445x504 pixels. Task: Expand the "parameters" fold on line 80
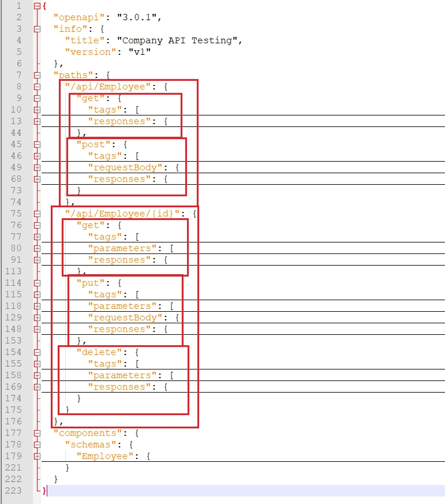coord(38,248)
